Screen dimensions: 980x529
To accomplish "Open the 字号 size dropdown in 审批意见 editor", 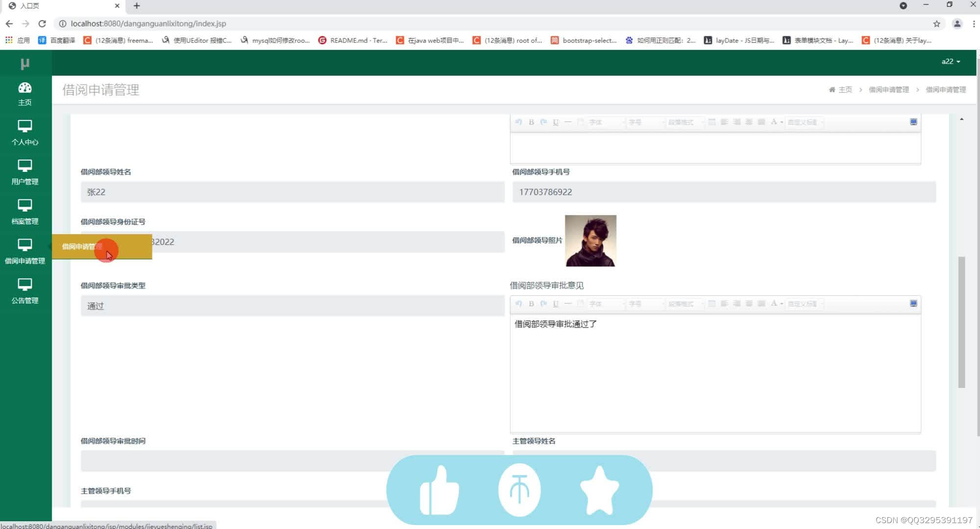I will 646,304.
